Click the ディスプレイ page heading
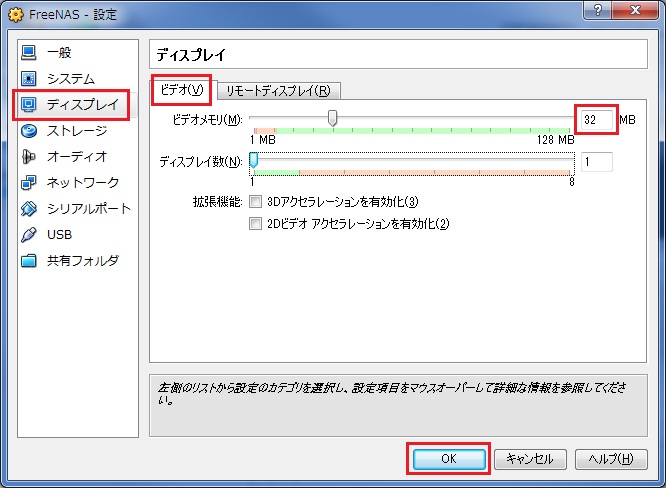 (191, 54)
